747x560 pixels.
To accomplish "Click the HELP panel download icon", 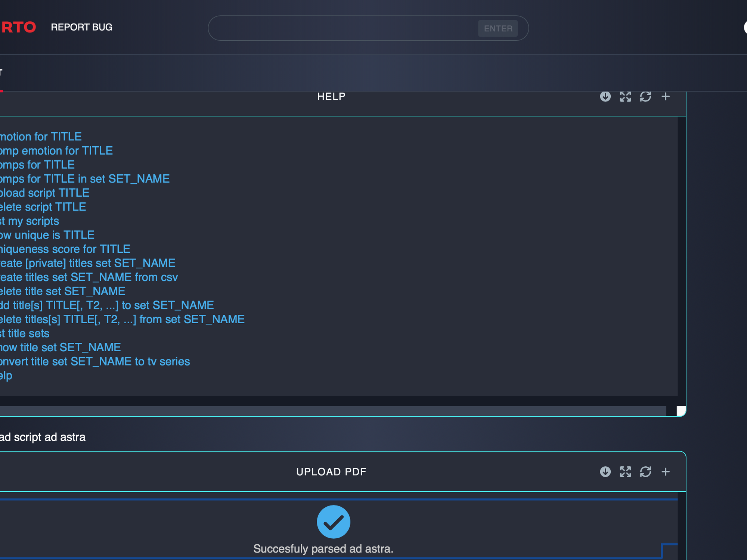I will pyautogui.click(x=605, y=97).
